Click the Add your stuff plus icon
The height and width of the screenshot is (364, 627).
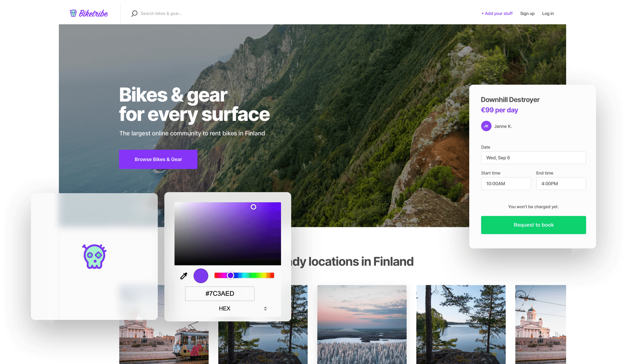pyautogui.click(x=483, y=13)
